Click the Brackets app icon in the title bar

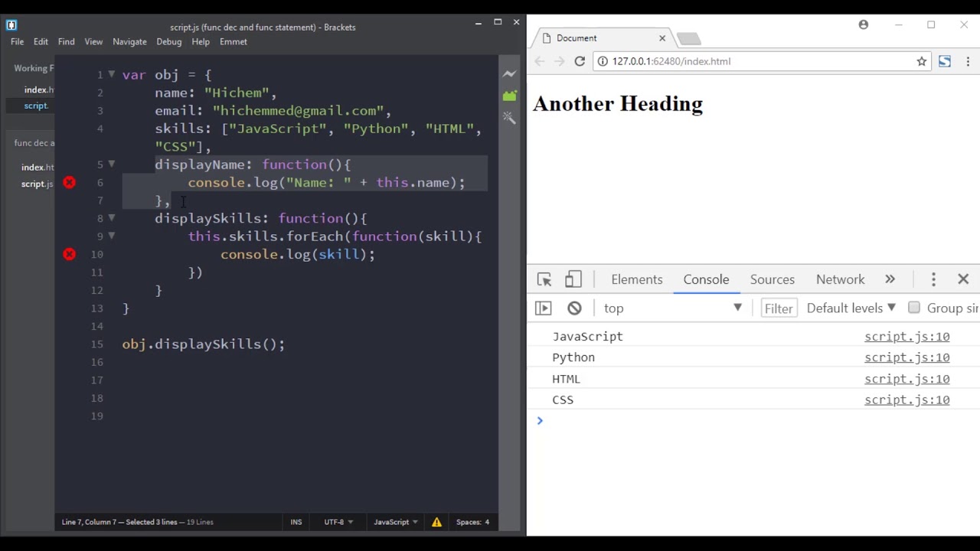tap(11, 25)
